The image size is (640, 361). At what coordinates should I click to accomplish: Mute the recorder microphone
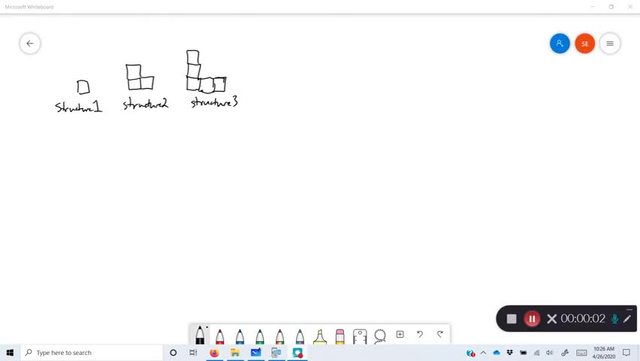[614, 319]
